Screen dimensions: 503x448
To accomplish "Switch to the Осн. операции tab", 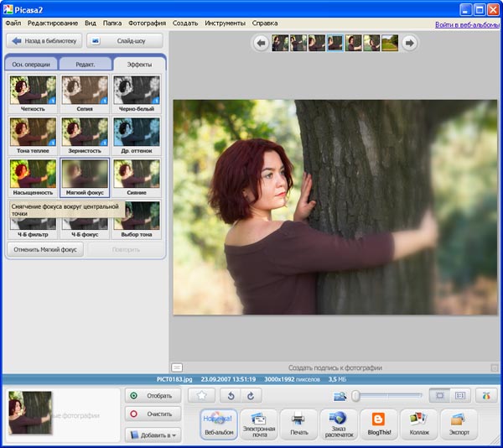I will tap(31, 64).
